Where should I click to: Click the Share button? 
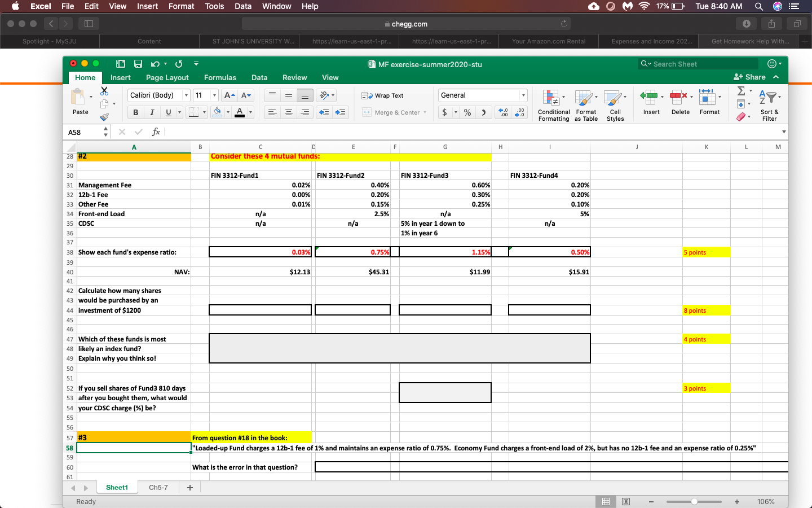(x=749, y=77)
